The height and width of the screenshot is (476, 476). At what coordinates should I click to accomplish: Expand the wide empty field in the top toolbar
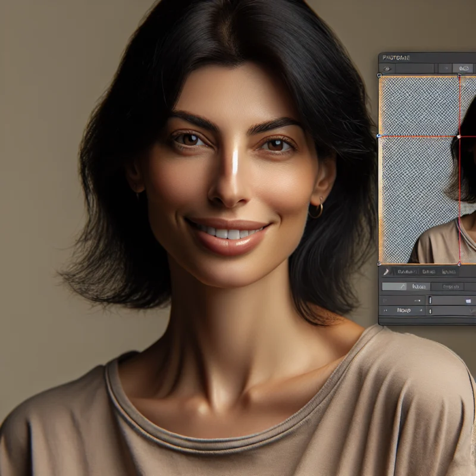415,68
